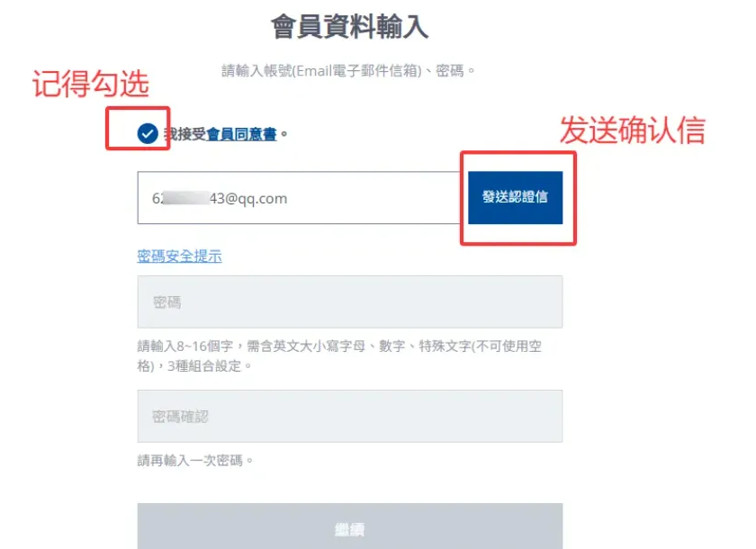
Task: Open the 會員同意書 agreement link
Action: [x=241, y=134]
